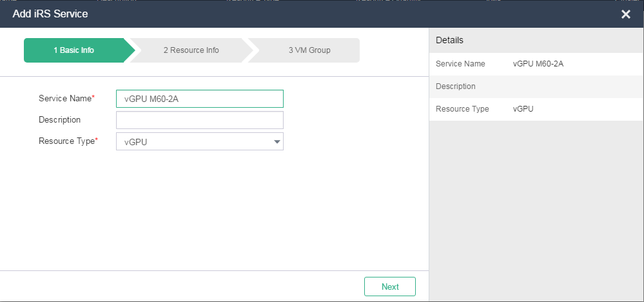
Task: Click the Details panel heading
Action: (x=450, y=40)
